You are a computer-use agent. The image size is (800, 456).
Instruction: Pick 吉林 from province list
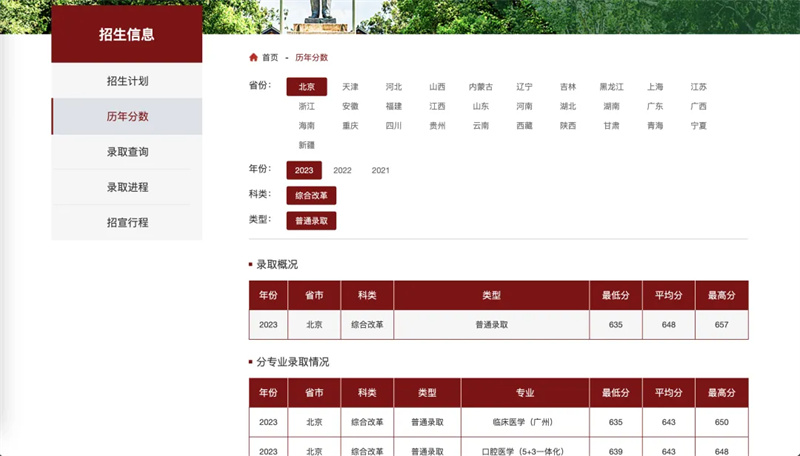click(x=568, y=87)
